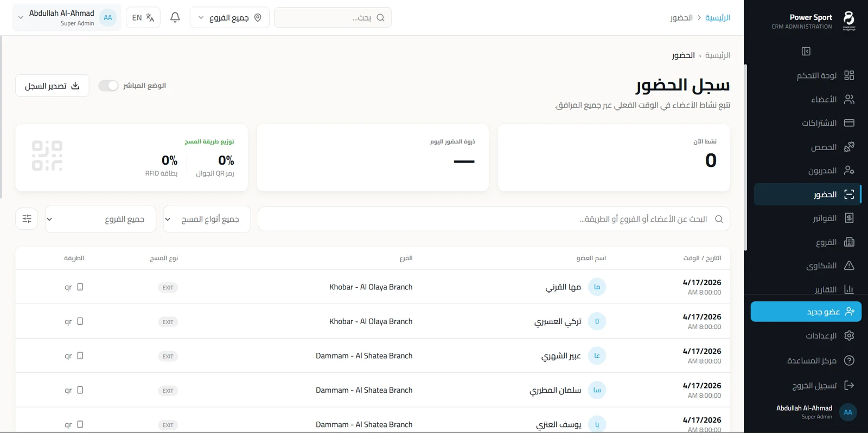Click the الإعدادات settings gear icon
The width and height of the screenshot is (868, 433).
(x=849, y=335)
